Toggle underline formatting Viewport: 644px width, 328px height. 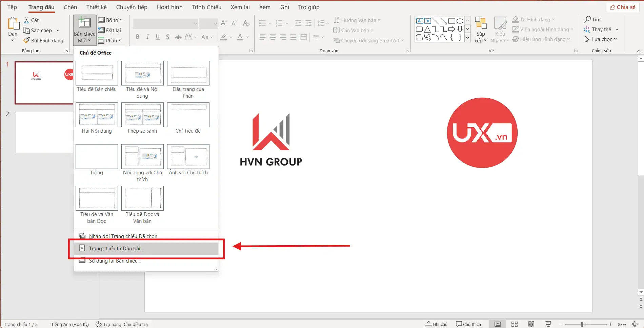[157, 37]
